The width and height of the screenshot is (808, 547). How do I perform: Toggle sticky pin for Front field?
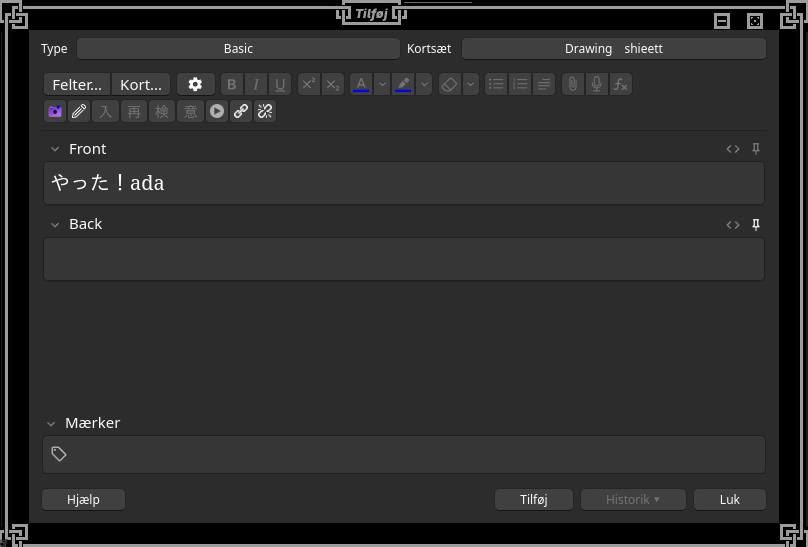coord(756,149)
